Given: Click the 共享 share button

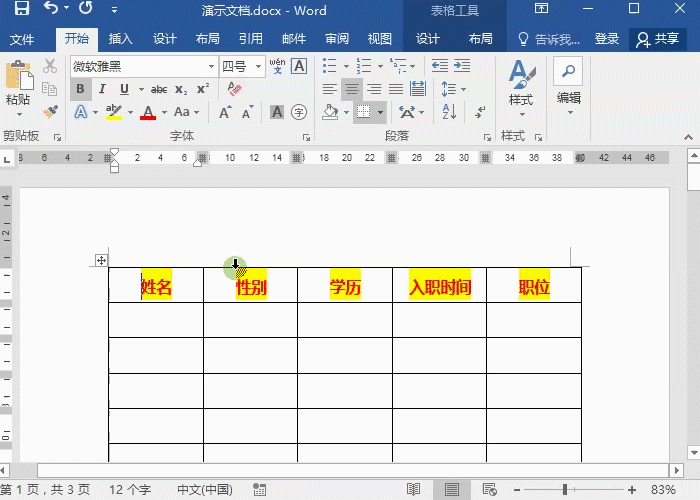Looking at the screenshot, I should point(658,39).
